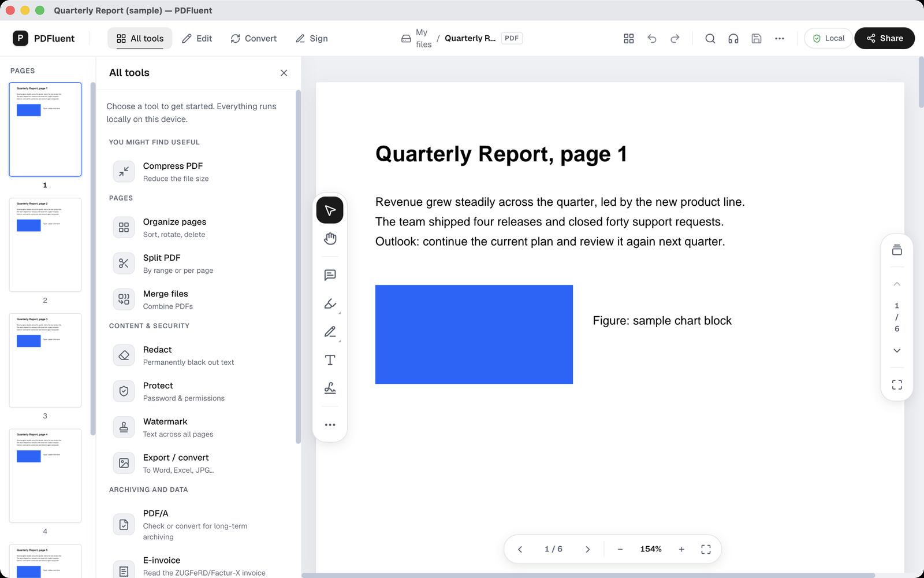Click the headphones read-aloud icon
Image resolution: width=924 pixels, height=578 pixels.
click(733, 38)
